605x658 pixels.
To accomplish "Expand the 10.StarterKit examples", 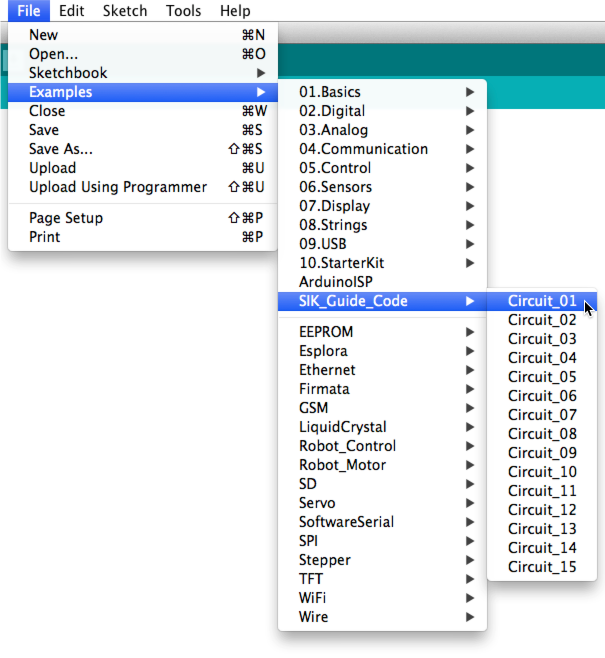I will [x=382, y=263].
